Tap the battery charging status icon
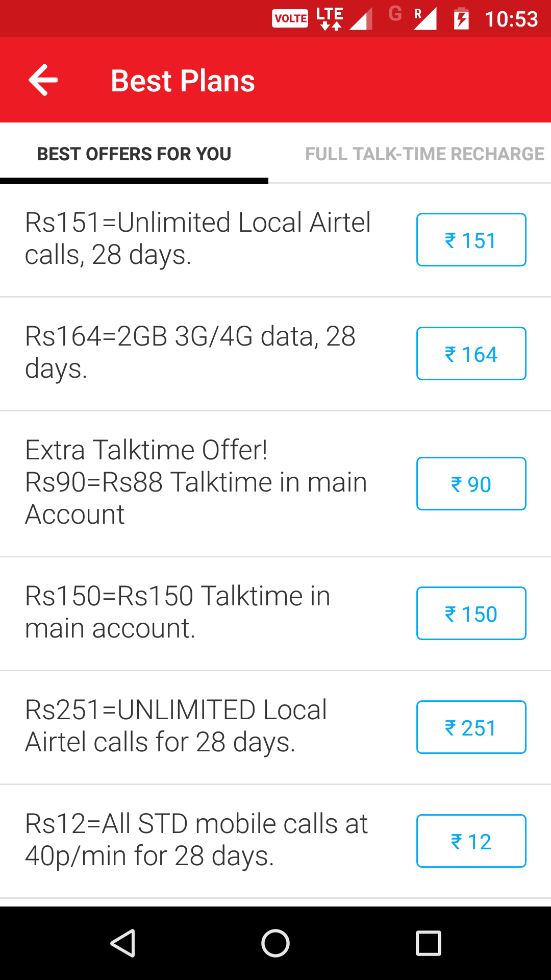The width and height of the screenshot is (551, 980). click(x=461, y=19)
